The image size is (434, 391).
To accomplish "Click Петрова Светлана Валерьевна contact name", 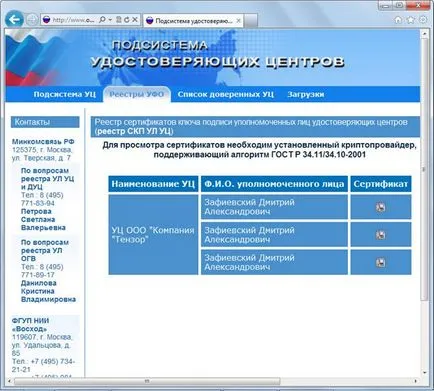I will click(43, 220).
